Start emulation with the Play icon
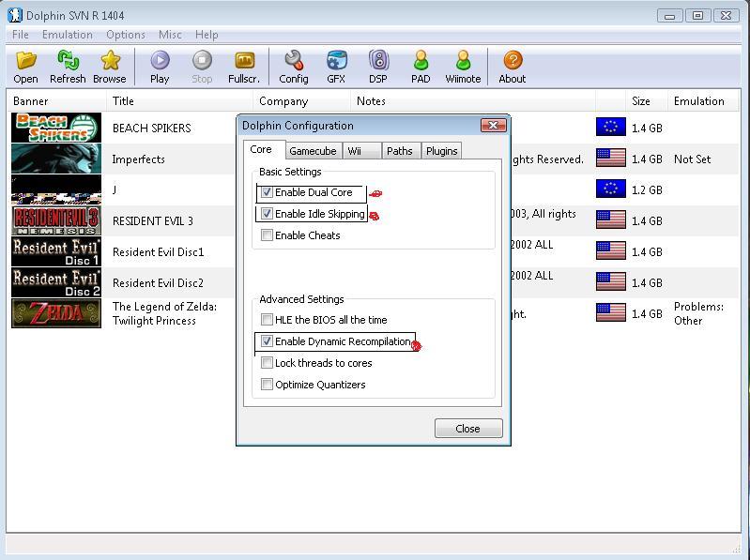This screenshot has height=560, width=750. (x=160, y=60)
